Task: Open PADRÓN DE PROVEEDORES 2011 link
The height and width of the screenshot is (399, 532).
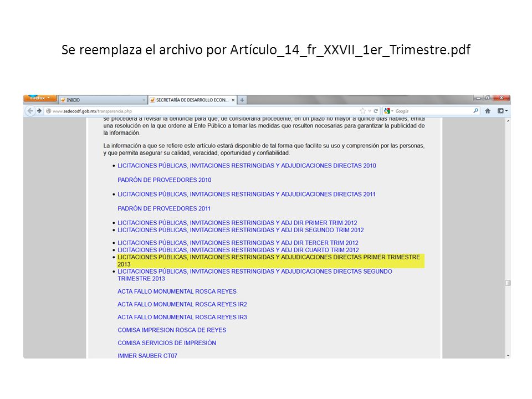Action: coord(164,208)
